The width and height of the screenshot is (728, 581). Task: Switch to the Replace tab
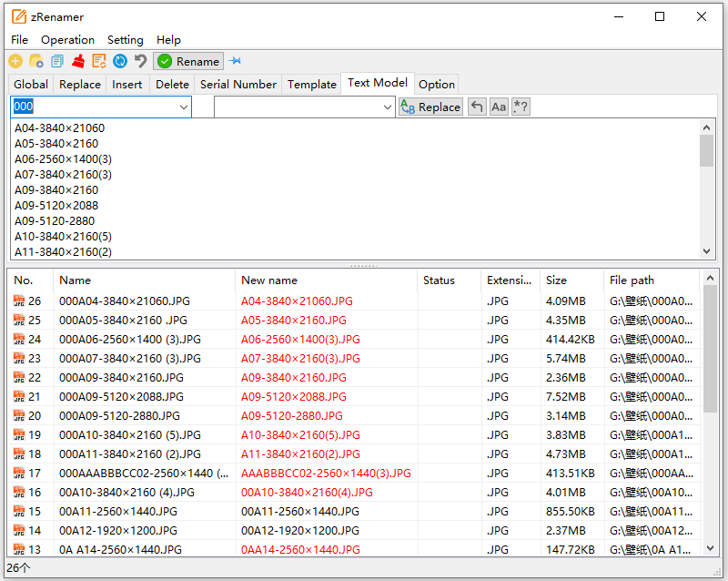[80, 85]
